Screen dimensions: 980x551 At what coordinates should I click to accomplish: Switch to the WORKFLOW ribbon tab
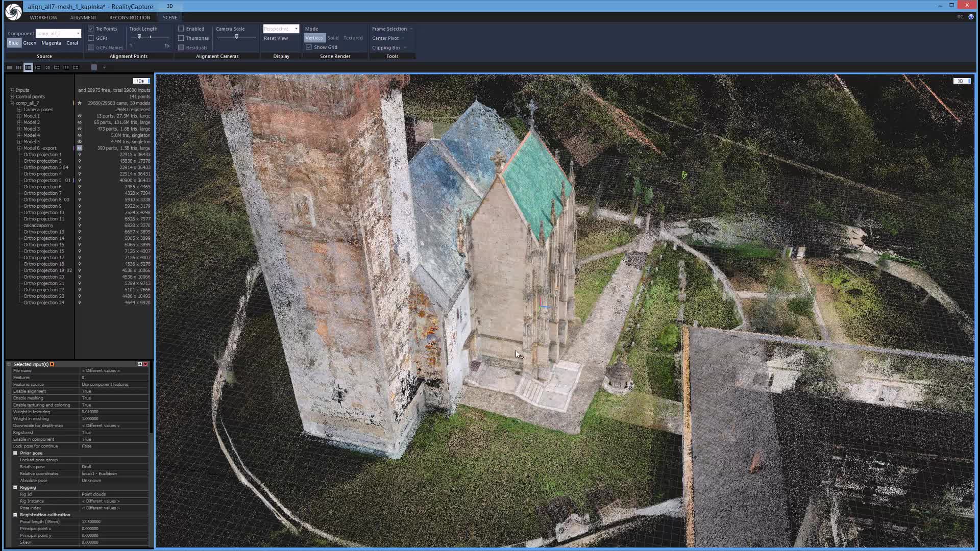(43, 17)
